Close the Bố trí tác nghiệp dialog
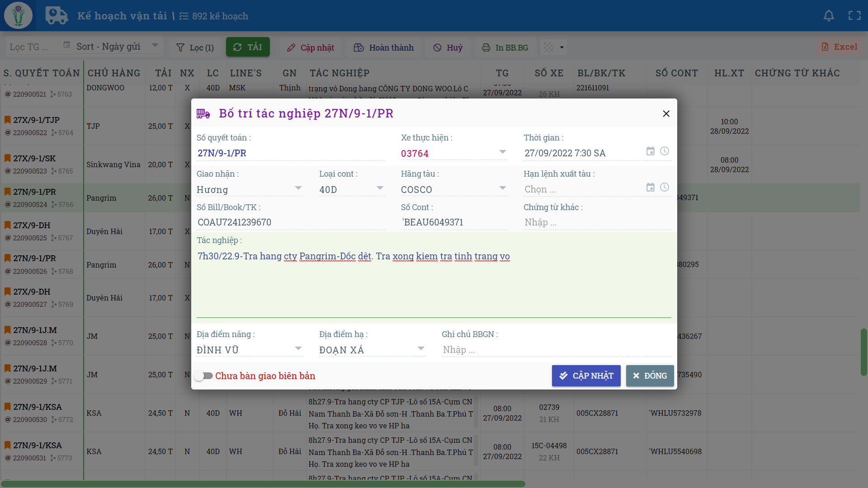 pyautogui.click(x=666, y=114)
